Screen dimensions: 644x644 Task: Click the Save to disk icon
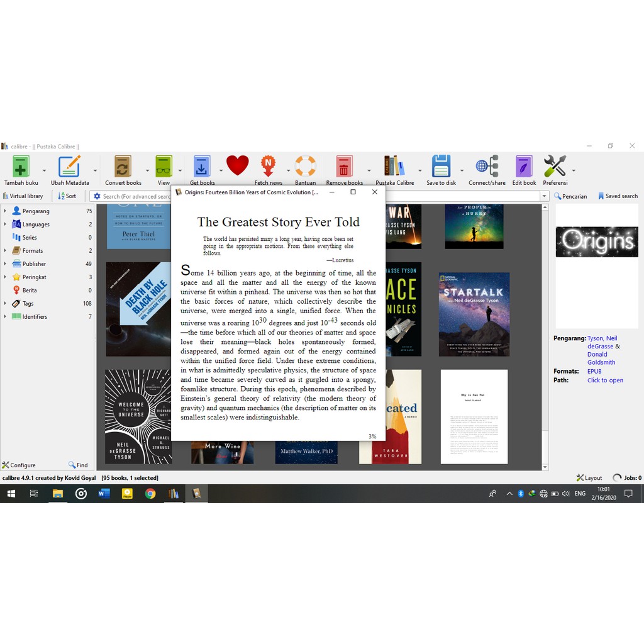[441, 167]
